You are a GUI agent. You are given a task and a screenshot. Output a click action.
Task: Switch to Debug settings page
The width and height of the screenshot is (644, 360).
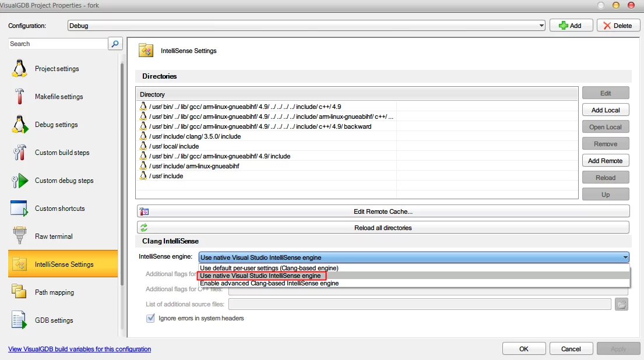56,125
